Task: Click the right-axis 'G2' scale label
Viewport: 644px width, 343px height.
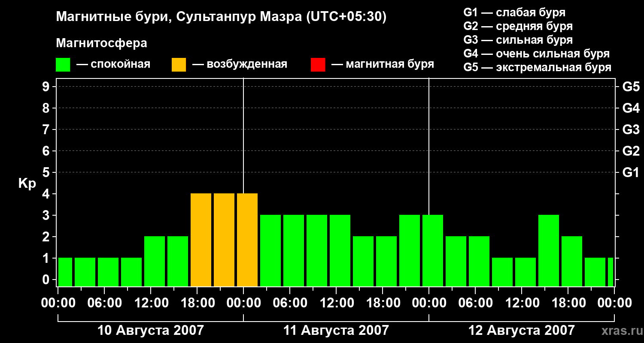Action: pos(631,151)
